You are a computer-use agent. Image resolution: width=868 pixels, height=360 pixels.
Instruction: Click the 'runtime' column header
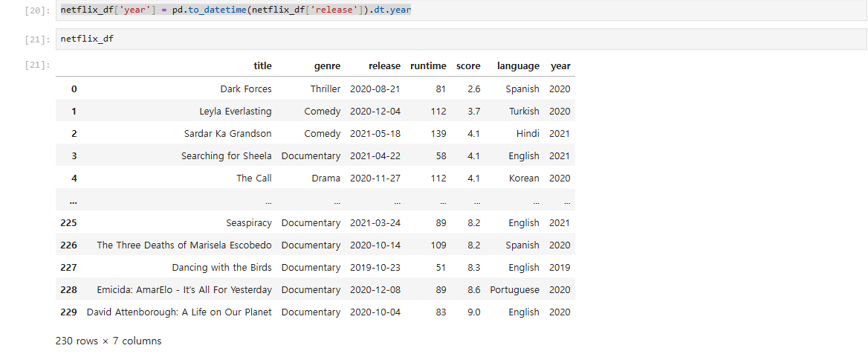point(428,66)
